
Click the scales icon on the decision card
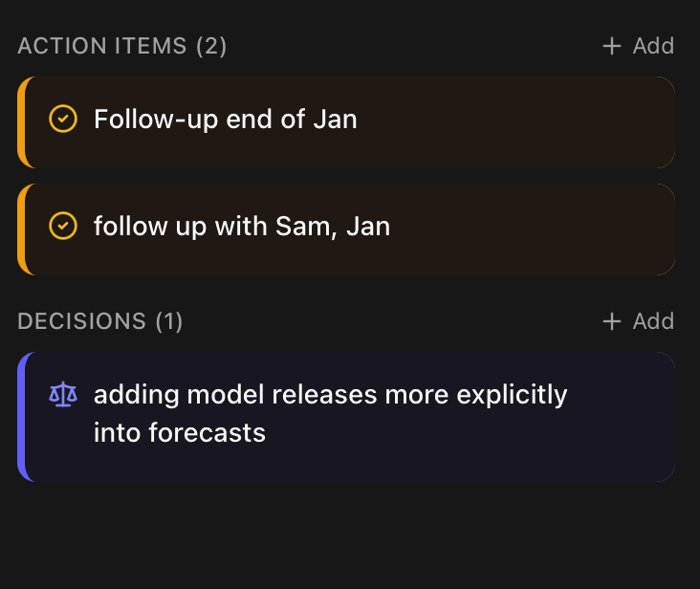(63, 395)
